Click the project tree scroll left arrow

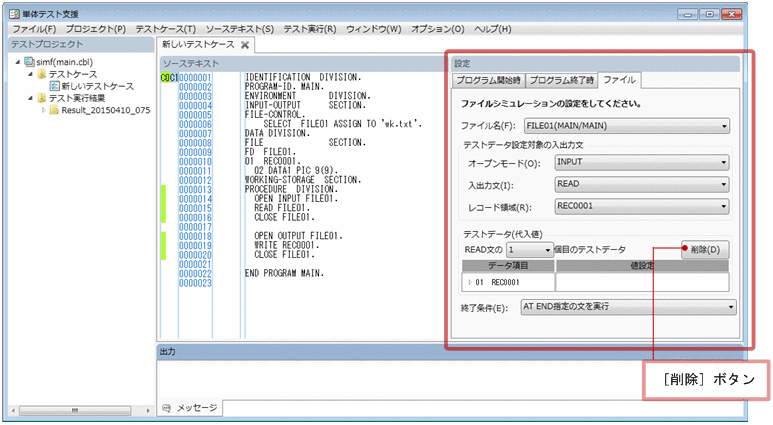point(13,410)
